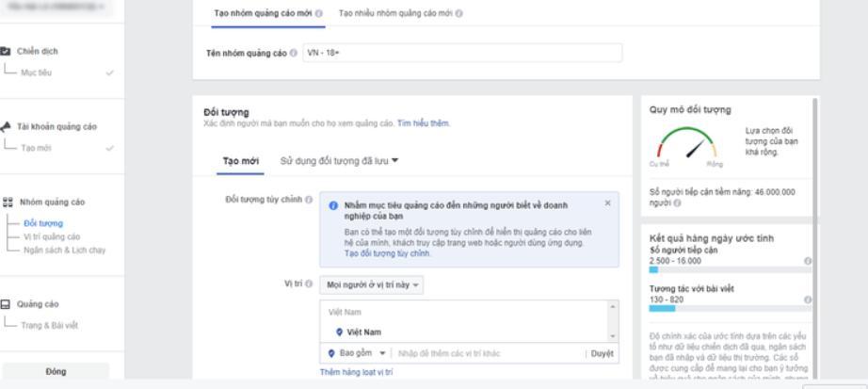Open the Tìm hiểu thêm link
The width and height of the screenshot is (868, 389).
424,123
